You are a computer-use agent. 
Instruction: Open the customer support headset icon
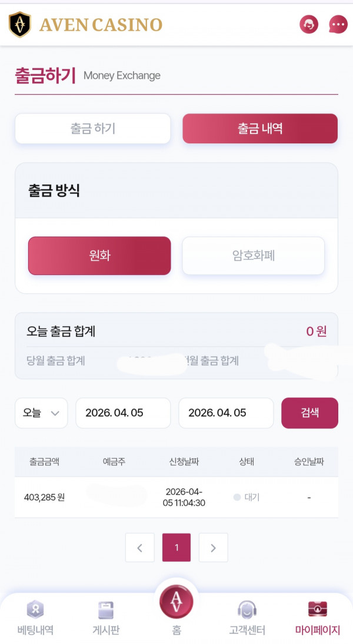(x=308, y=25)
